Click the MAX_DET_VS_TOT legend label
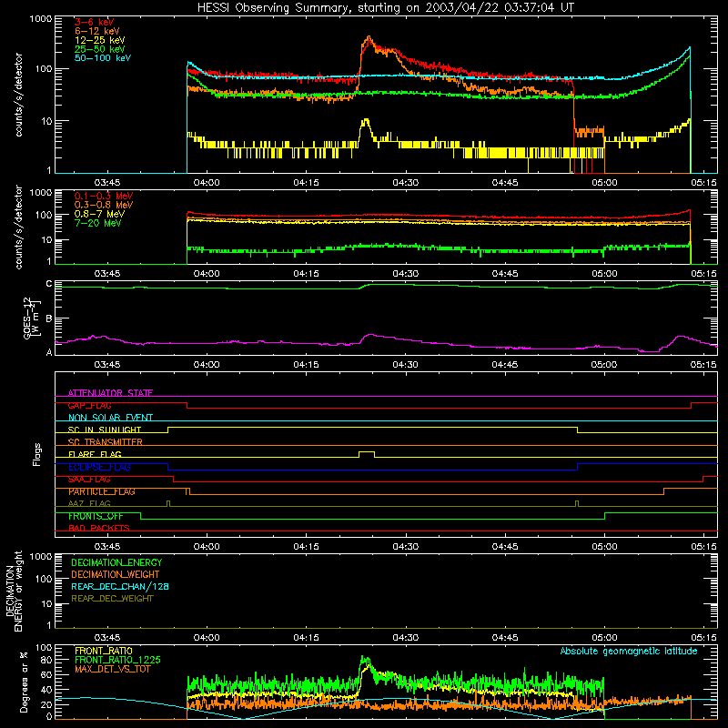Image resolution: width=728 pixels, height=728 pixels. [113, 669]
